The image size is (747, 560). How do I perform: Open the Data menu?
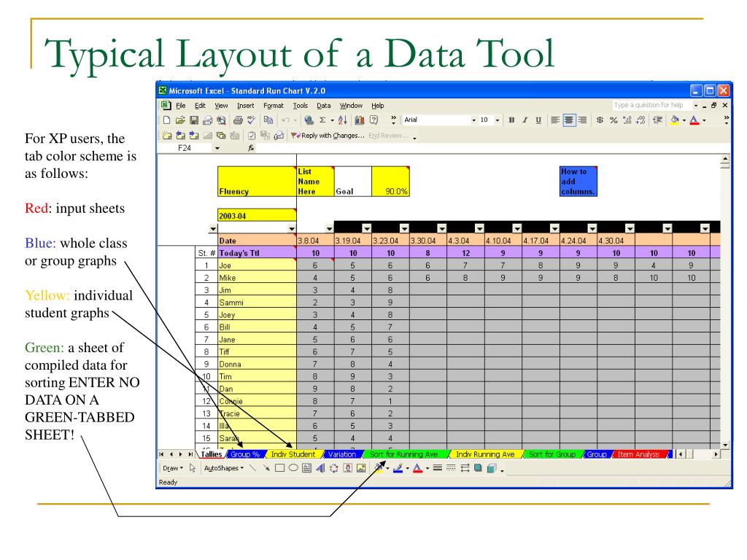[323, 106]
